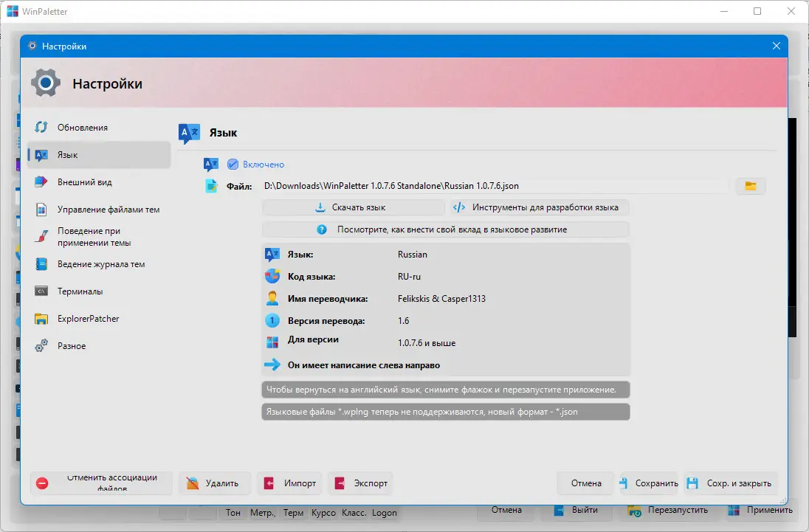The height and width of the screenshot is (532, 809).
Task: Open Поведение при применении темы section
Action: [99, 237]
